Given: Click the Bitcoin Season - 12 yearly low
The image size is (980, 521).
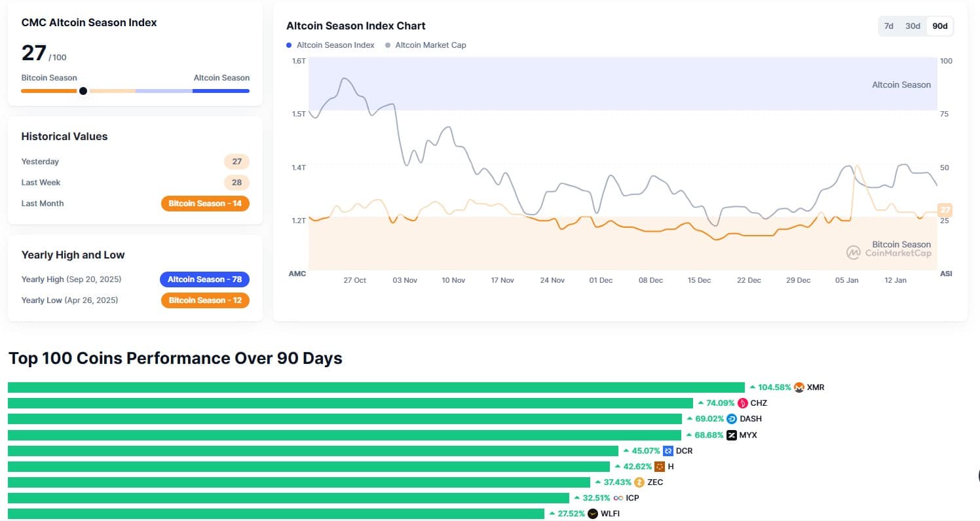Looking at the screenshot, I should [x=204, y=300].
